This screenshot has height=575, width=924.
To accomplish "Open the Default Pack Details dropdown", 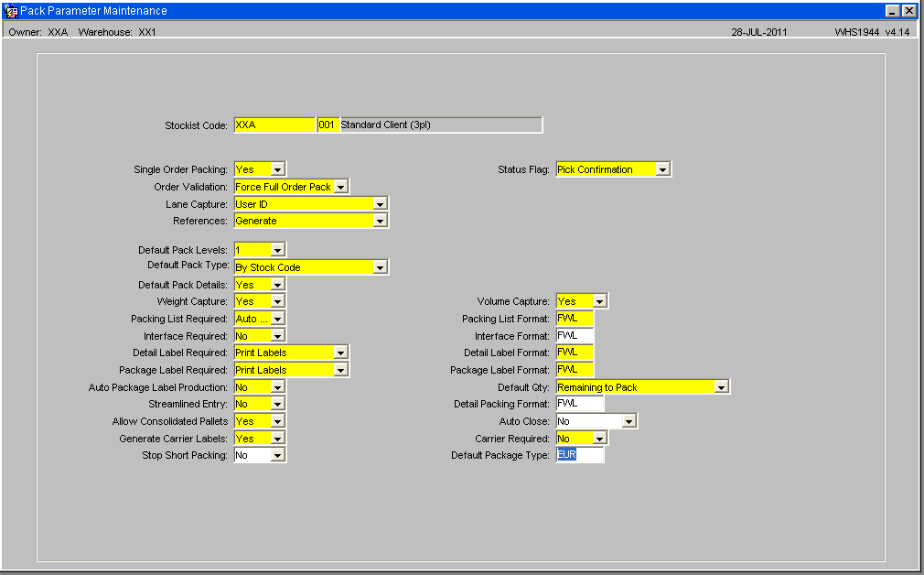I will coord(277,285).
